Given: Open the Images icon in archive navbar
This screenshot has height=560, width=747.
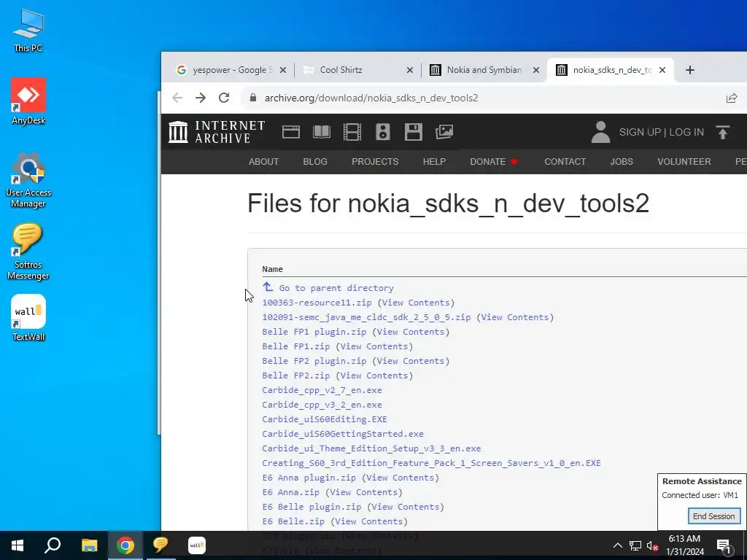Looking at the screenshot, I should 444,132.
